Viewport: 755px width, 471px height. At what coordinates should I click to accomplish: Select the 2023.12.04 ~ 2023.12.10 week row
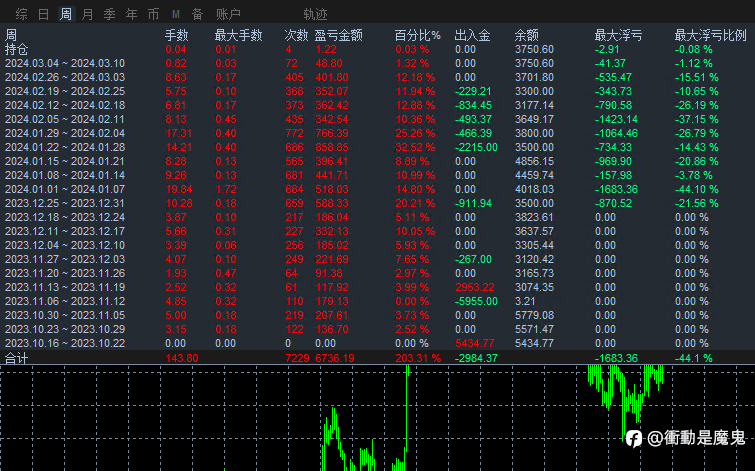(x=378, y=245)
